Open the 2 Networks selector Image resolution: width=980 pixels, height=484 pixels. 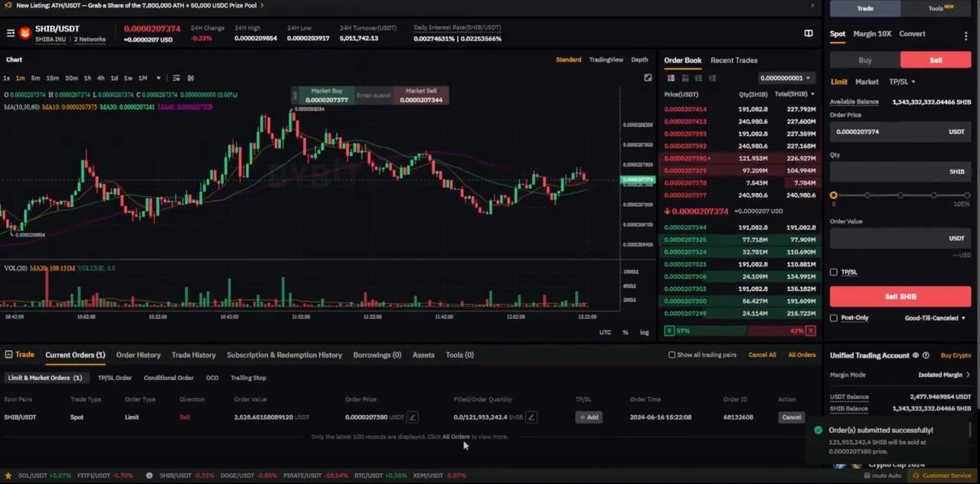coord(90,39)
